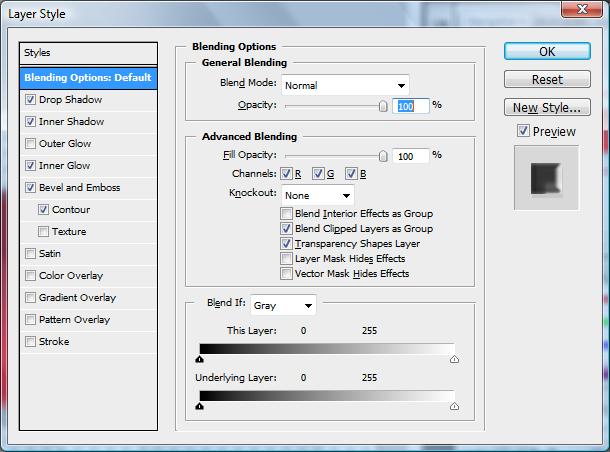Check Blend Interior Effects as Group

pos(286,214)
